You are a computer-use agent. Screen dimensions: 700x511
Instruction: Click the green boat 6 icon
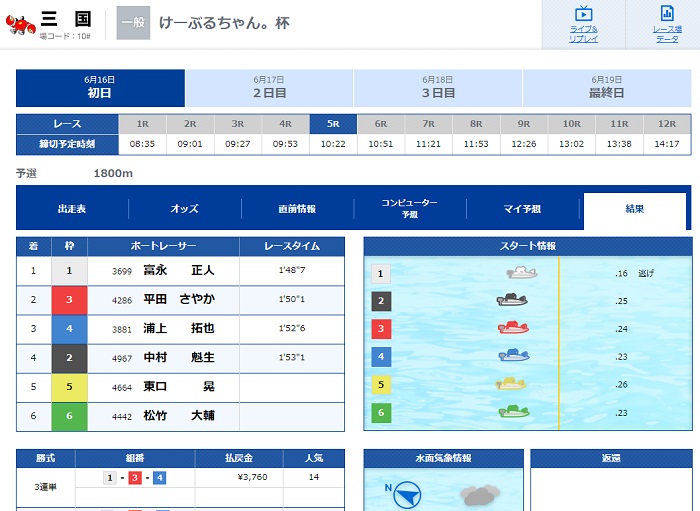pos(514,411)
